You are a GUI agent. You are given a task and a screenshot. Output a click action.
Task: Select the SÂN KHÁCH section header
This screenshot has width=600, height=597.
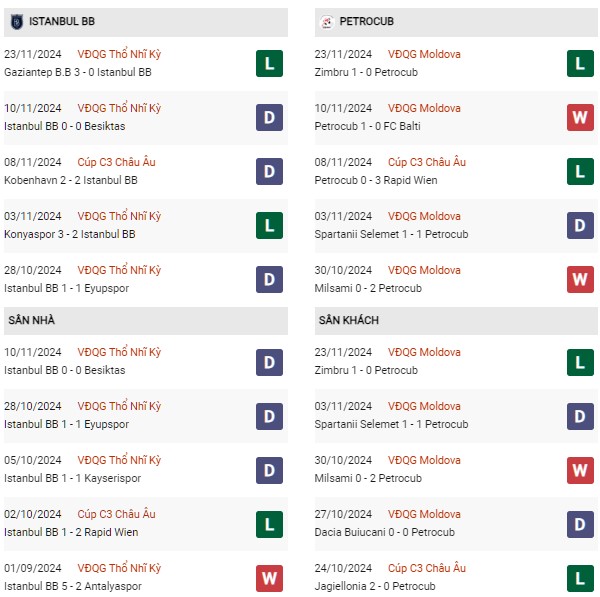456,321
